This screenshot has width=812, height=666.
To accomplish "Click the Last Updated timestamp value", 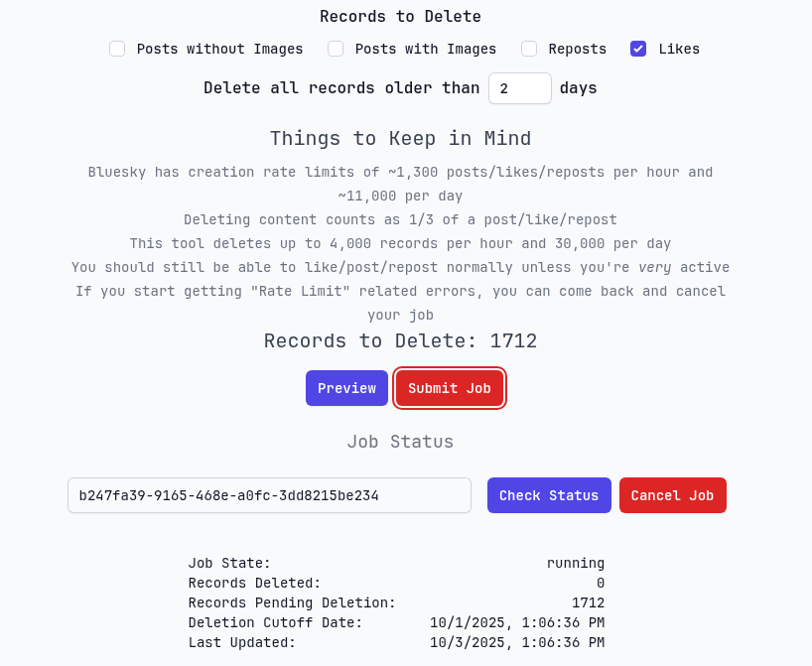I will pos(516,642).
